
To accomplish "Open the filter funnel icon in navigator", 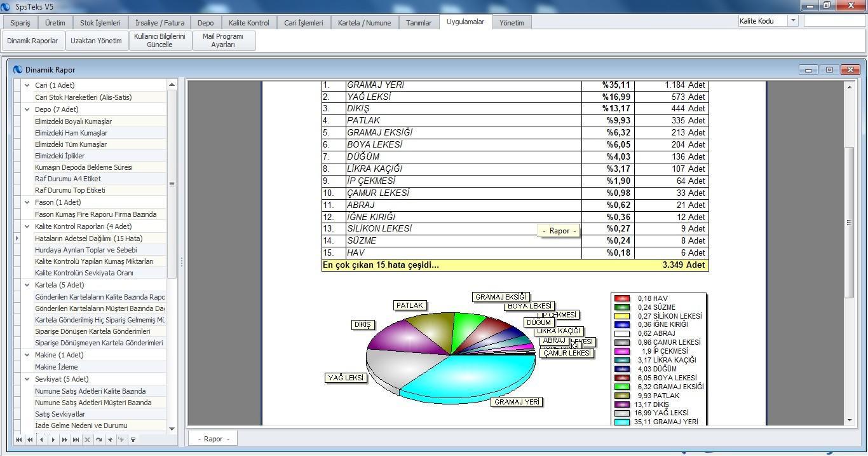I will coord(133,439).
